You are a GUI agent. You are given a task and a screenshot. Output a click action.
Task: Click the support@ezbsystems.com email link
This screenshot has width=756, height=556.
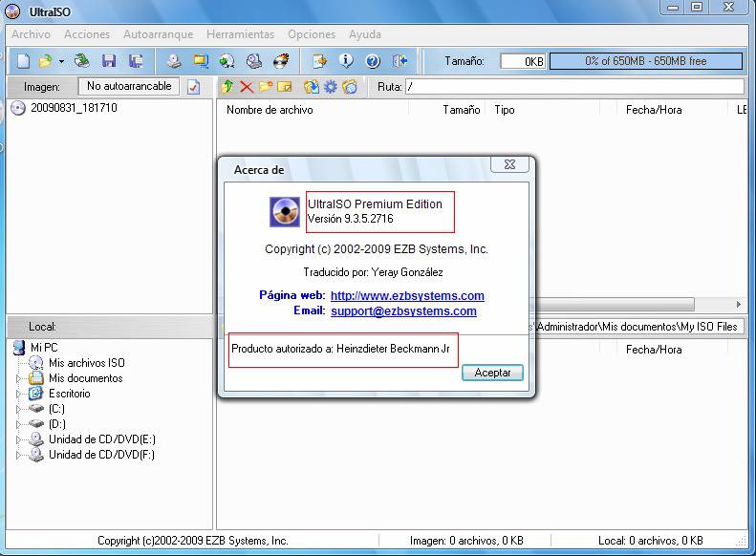[x=403, y=310]
